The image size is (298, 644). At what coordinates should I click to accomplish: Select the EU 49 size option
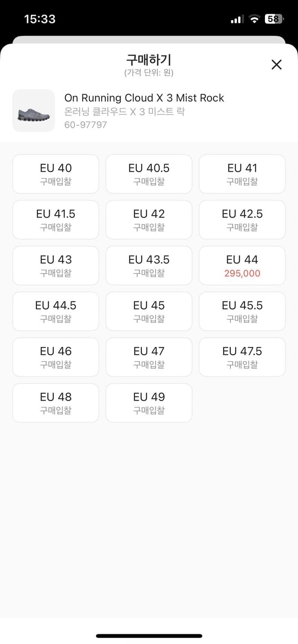tap(149, 403)
